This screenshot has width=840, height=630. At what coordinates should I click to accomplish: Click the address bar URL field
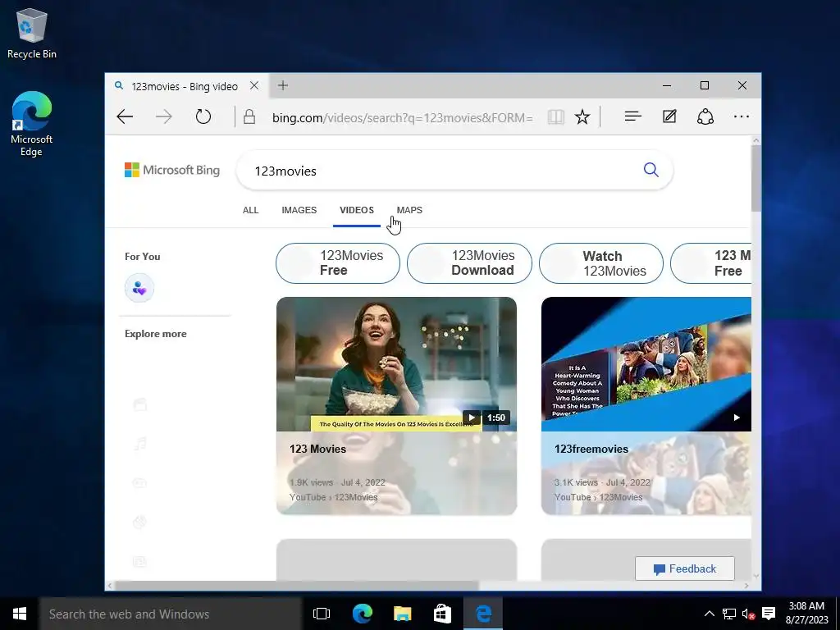[x=402, y=117]
